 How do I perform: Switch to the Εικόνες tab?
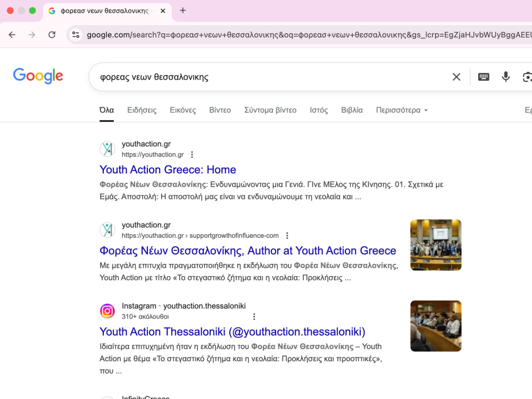[183, 110]
